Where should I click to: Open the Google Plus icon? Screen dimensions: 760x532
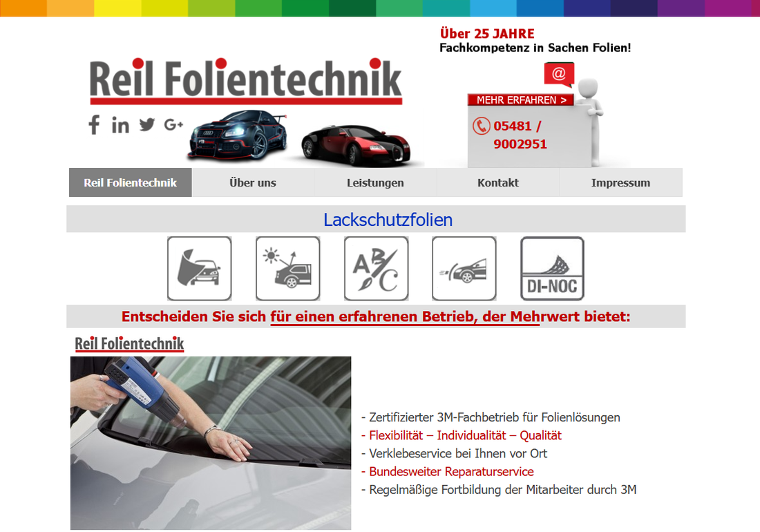[173, 124]
